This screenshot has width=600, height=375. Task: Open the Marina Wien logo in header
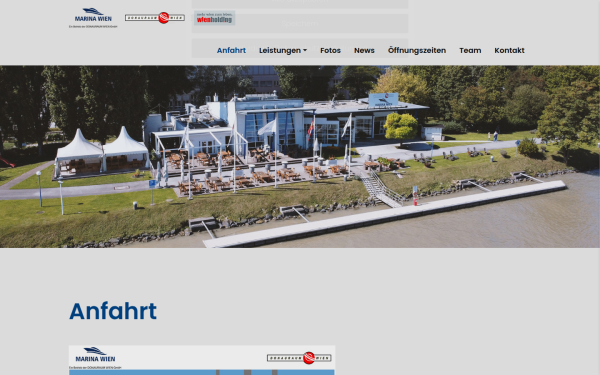point(93,18)
